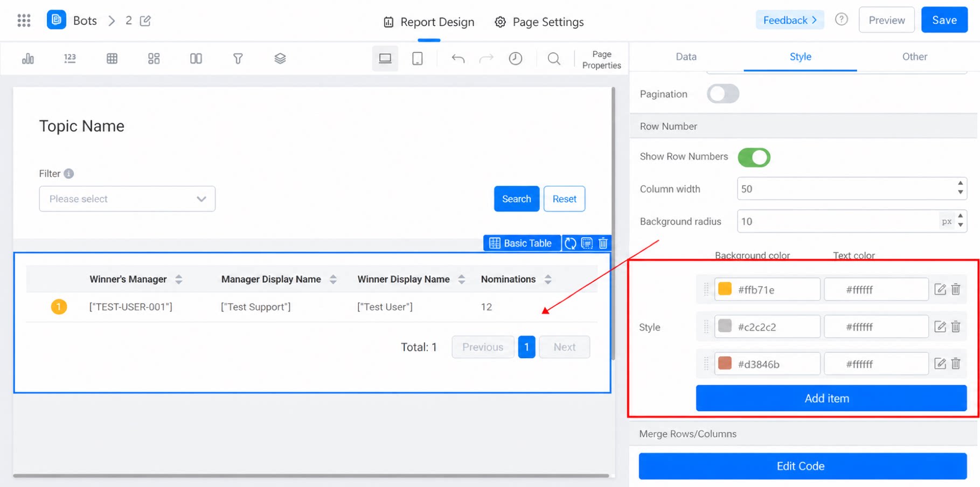The height and width of the screenshot is (487, 980).
Task: Sort the Nominations column
Action: (548, 279)
